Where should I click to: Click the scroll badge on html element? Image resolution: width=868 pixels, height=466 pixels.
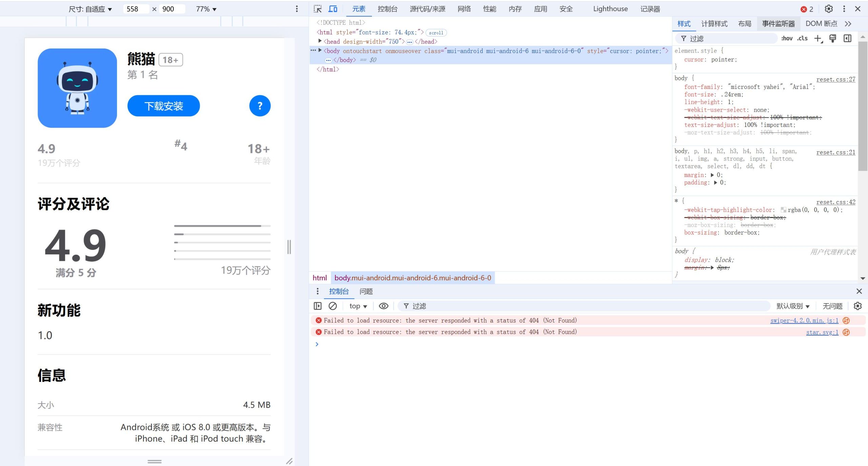tap(436, 33)
